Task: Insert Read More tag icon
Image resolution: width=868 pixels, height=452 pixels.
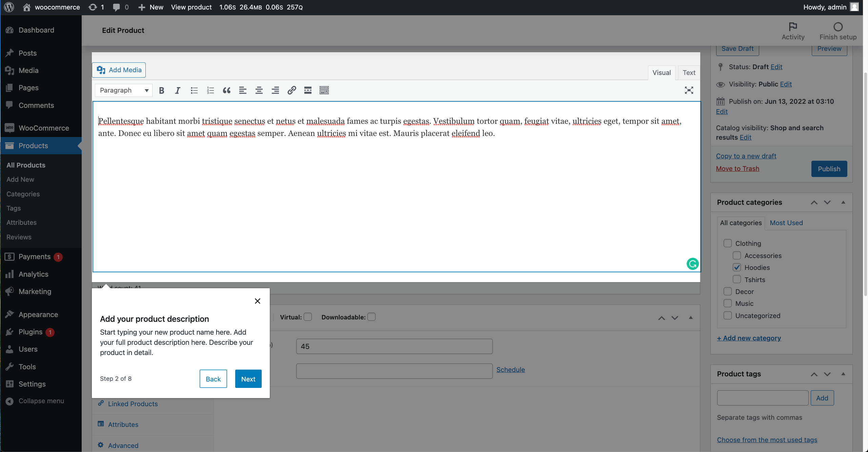Action: (x=308, y=90)
